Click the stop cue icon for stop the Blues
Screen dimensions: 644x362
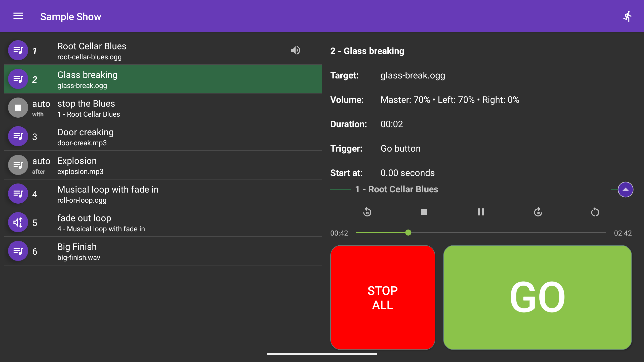click(18, 108)
